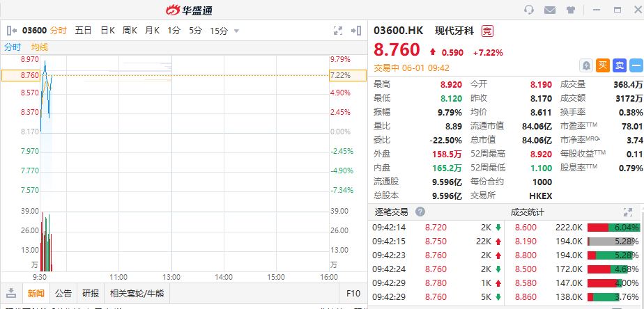The width and height of the screenshot is (644, 309).
Task: Switch to the 日K chart tab
Action: [107, 31]
